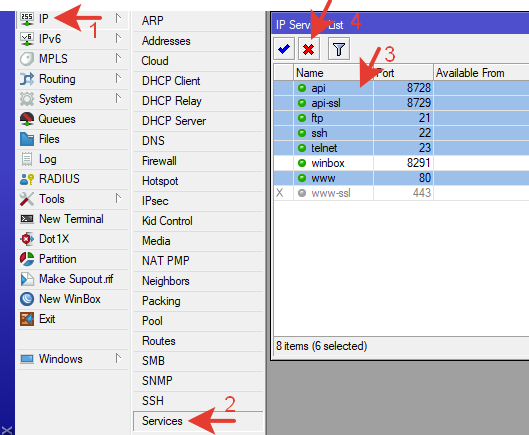The width and height of the screenshot is (529, 435).
Task: Open DHCP Relay submenu entry
Action: coord(198,101)
